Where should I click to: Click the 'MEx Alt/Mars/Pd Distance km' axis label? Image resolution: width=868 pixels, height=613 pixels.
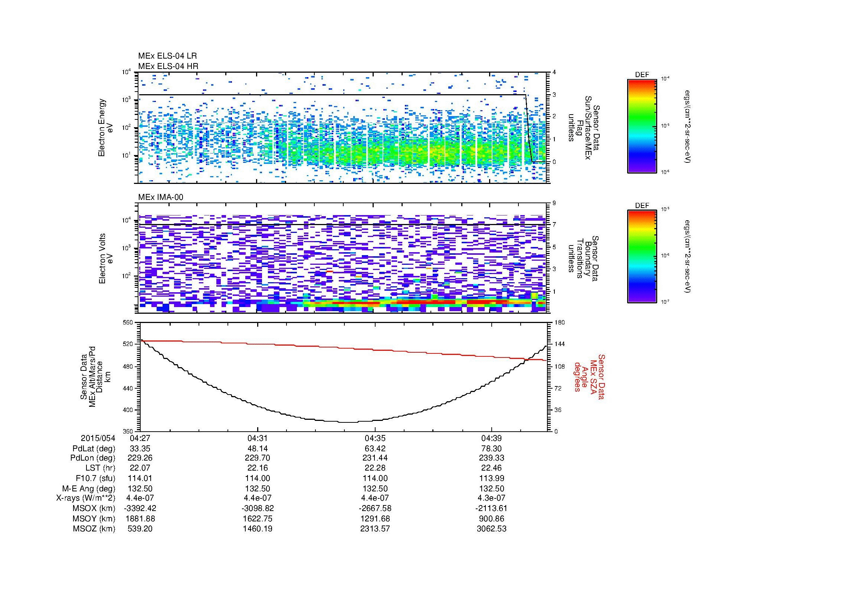(95, 376)
